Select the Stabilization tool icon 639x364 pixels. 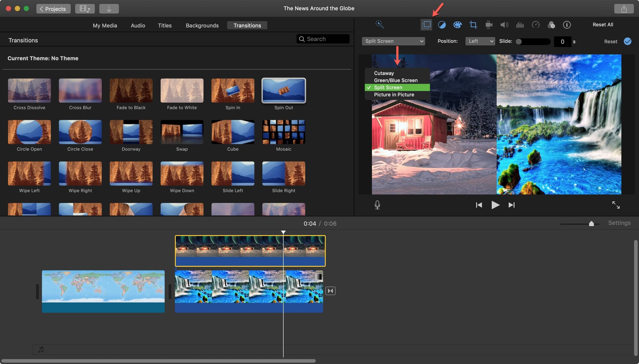(x=489, y=25)
